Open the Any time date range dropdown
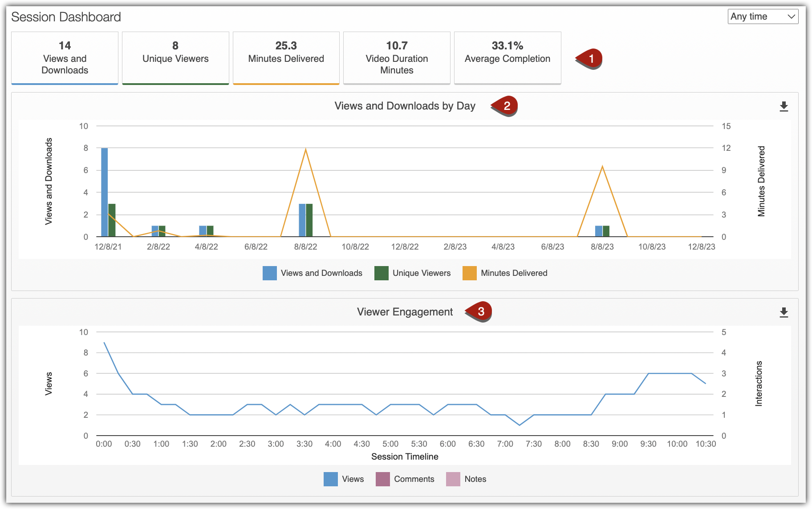This screenshot has width=812, height=509. click(x=763, y=16)
